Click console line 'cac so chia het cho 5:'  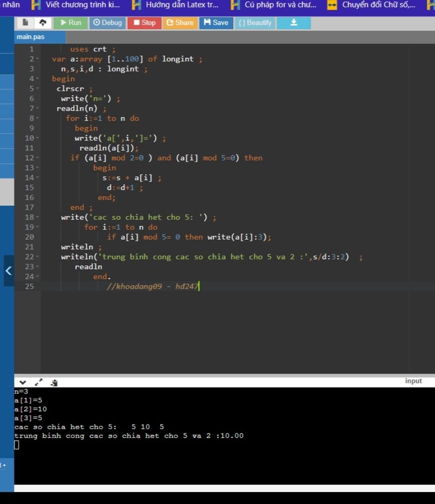[65, 427]
